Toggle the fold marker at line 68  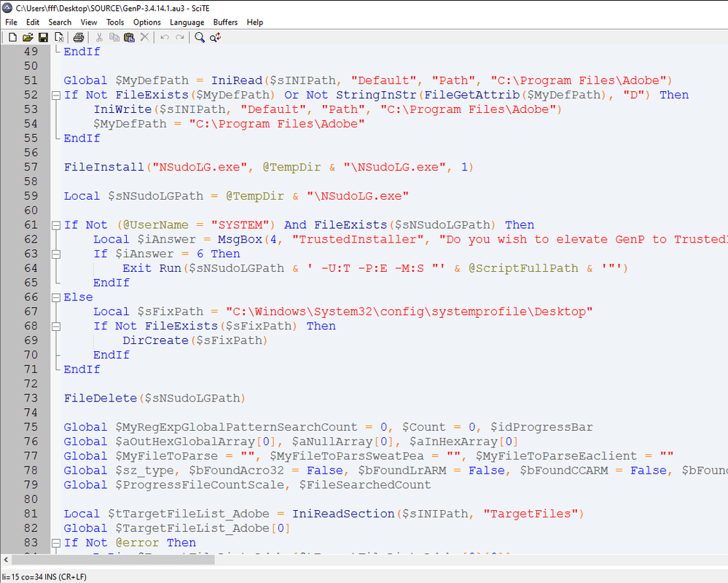55,326
